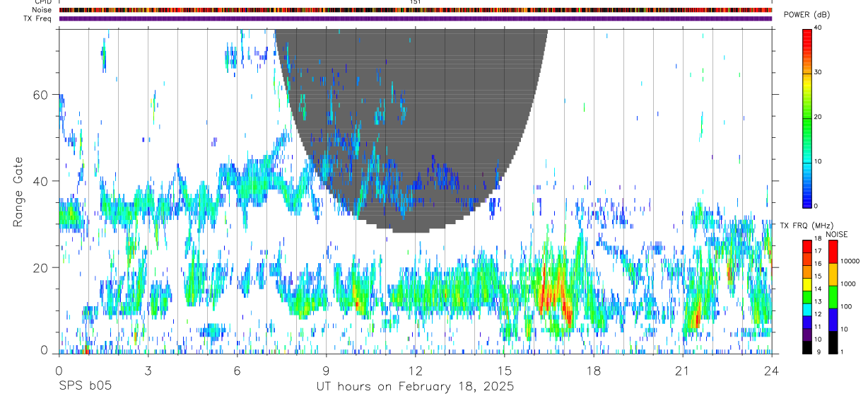Image resolution: width=868 pixels, height=401 pixels.
Task: Click the 21 hour tick on UT axis
Action: tap(682, 371)
